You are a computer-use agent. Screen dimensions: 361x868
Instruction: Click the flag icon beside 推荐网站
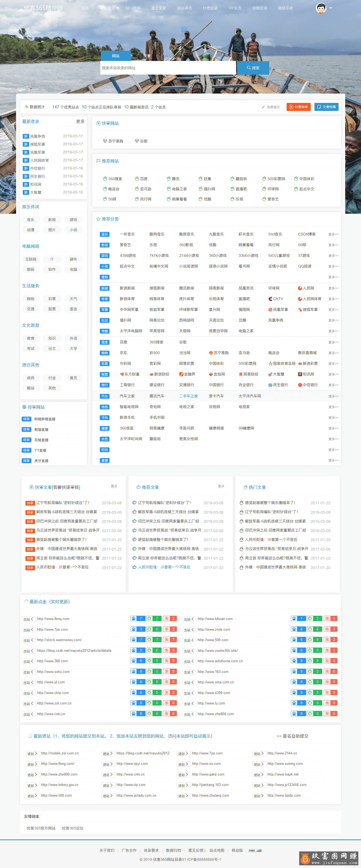(x=98, y=161)
